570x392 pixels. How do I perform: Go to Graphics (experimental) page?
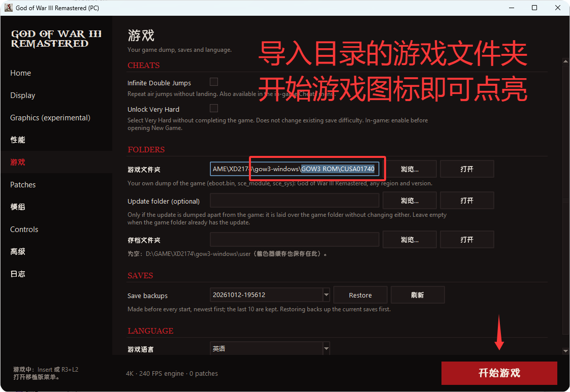click(x=50, y=118)
